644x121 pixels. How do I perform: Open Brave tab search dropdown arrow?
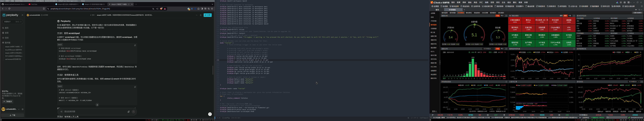point(213,4)
